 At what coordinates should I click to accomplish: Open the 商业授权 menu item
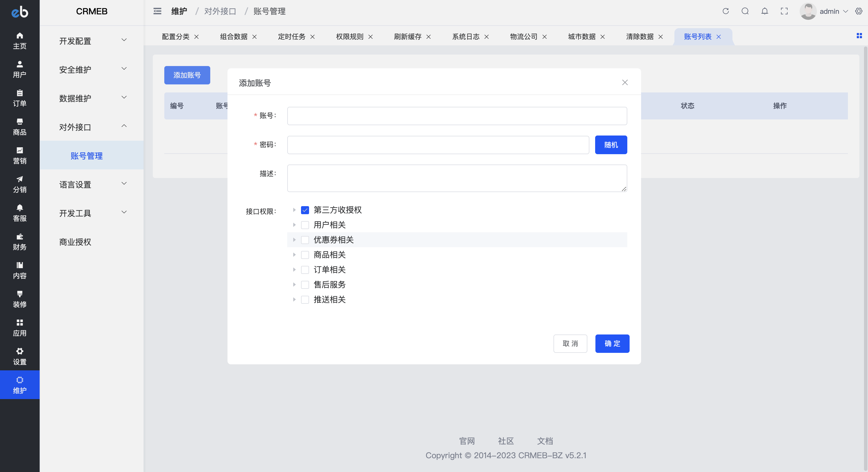click(92, 242)
